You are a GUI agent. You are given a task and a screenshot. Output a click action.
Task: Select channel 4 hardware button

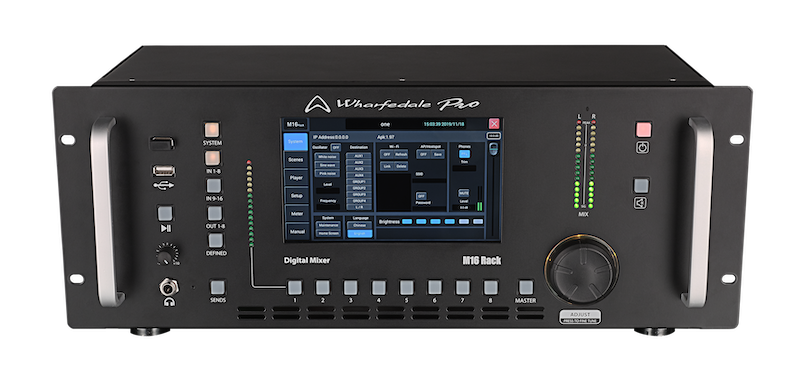pyautogui.click(x=378, y=288)
